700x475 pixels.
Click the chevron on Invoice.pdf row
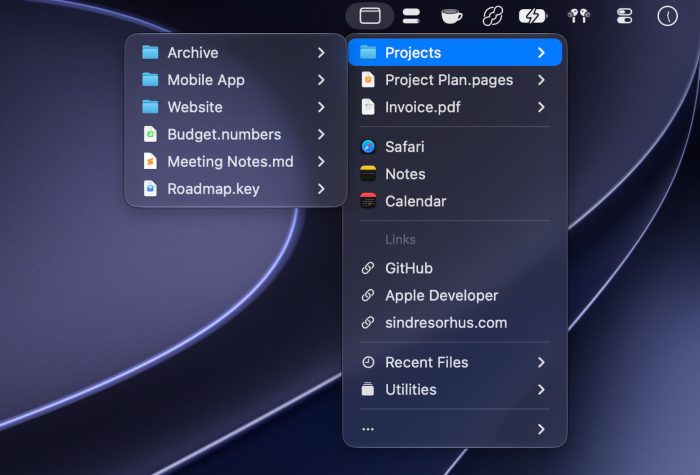pyautogui.click(x=541, y=107)
